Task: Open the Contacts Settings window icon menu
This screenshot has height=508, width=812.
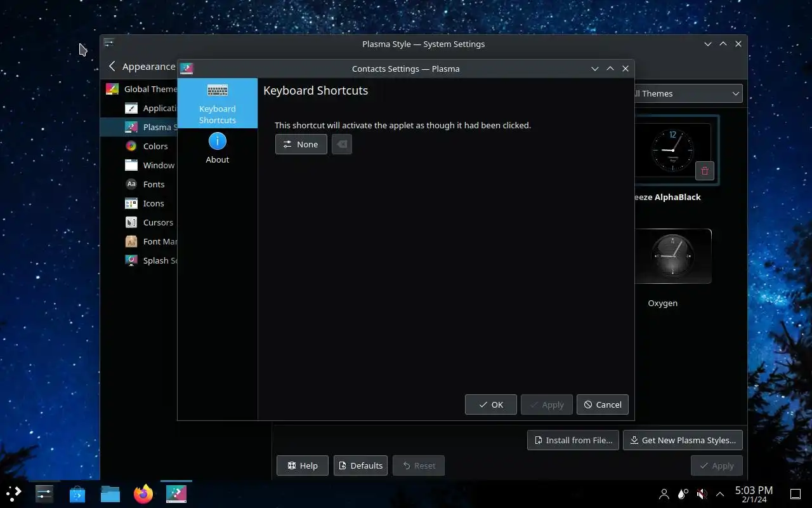Action: pos(187,69)
